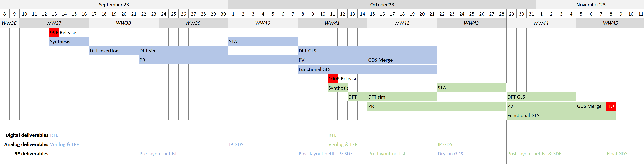
Task: Click the Final GDS deliverable label
Action: pos(617,153)
